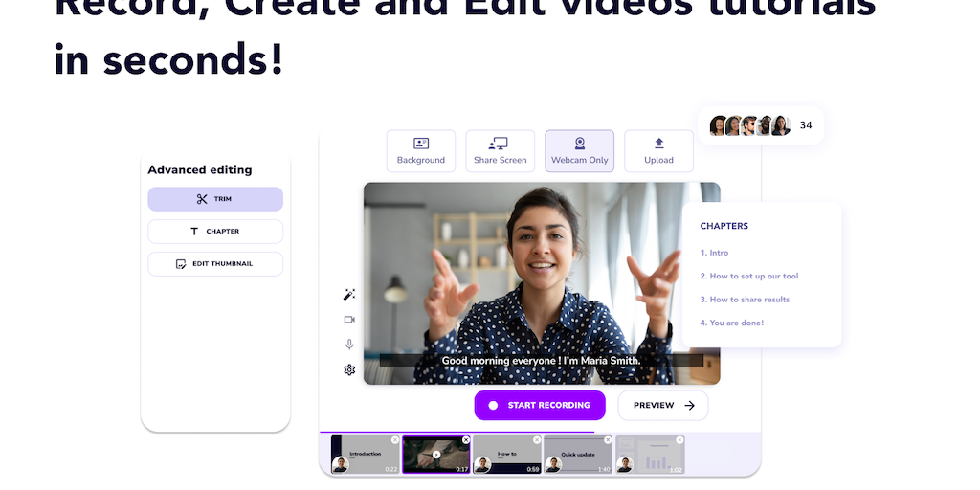This screenshot has height=490, width=980.
Task: Remove the Introduction clip with its X
Action: coord(395,440)
